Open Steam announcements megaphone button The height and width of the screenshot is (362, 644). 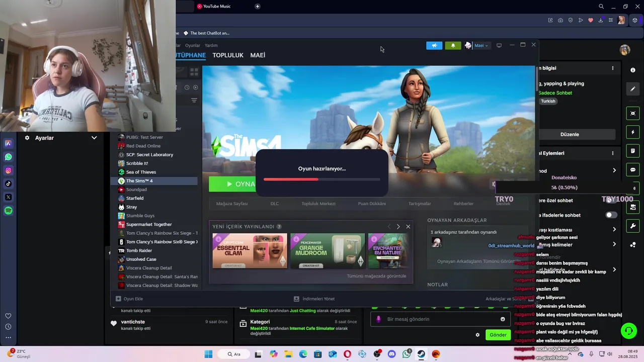(434, 45)
